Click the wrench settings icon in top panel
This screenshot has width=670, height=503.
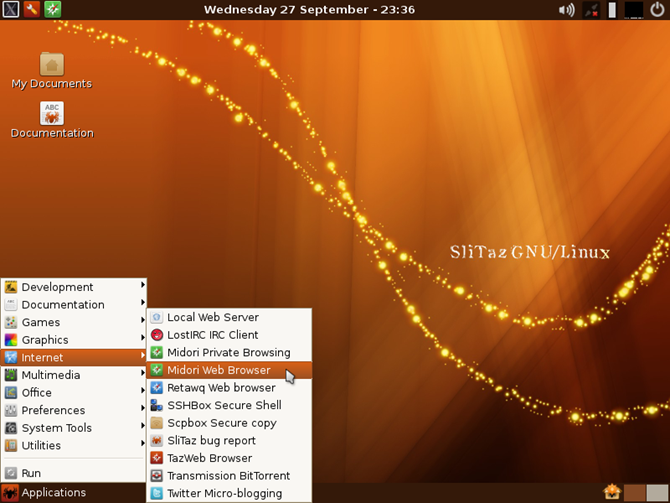[x=32, y=9]
